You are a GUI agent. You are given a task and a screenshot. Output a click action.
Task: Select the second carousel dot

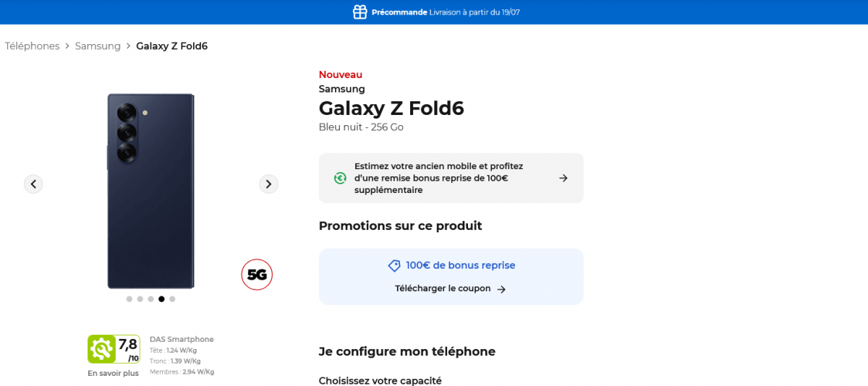point(140,299)
